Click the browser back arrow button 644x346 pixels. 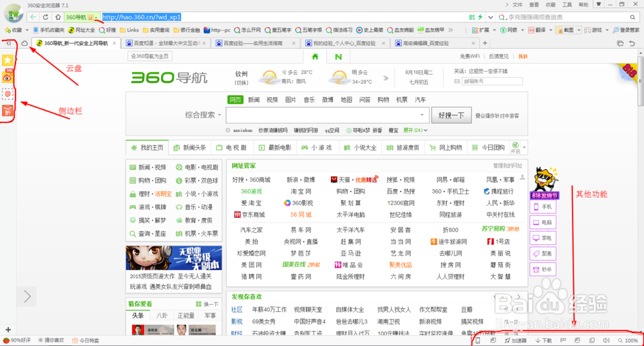pos(33,17)
